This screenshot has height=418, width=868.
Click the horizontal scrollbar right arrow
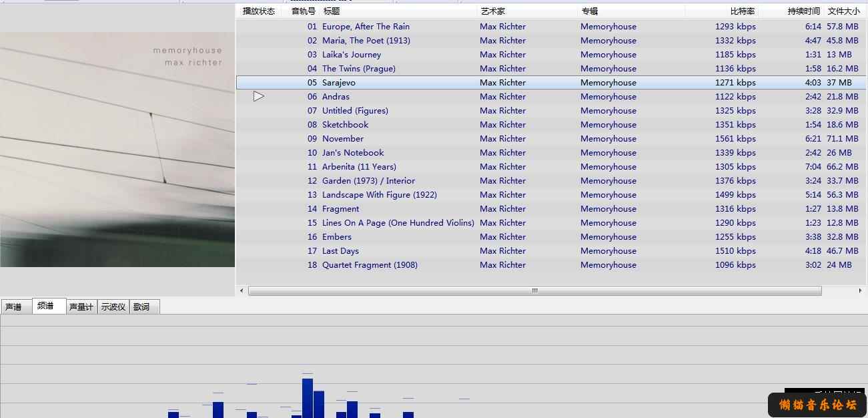point(860,291)
